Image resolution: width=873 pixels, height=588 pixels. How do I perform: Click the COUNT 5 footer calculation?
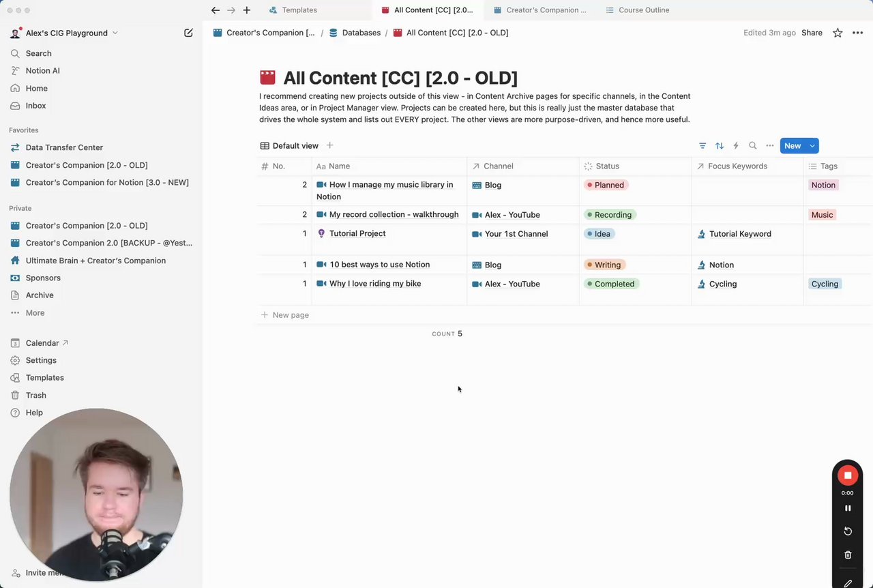click(447, 334)
